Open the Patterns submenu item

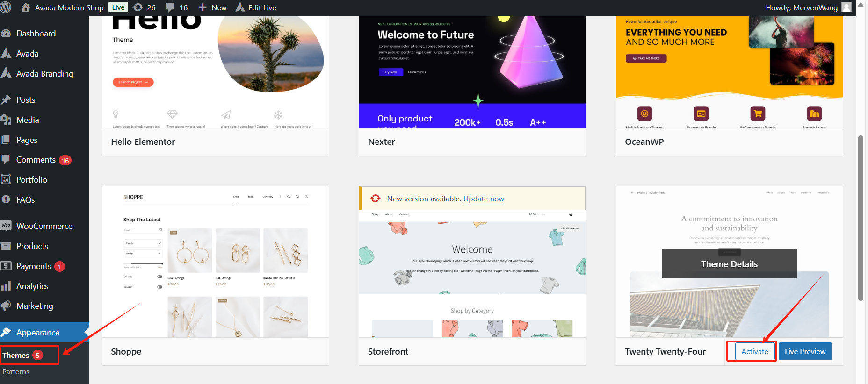16,372
